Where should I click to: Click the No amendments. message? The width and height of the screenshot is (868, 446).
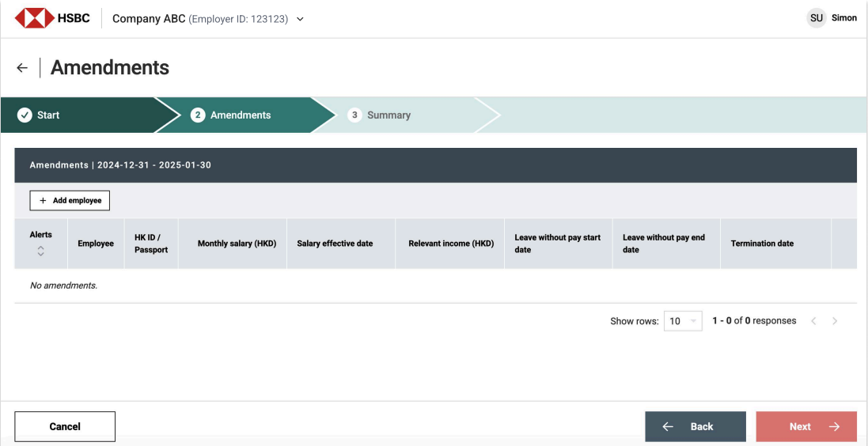click(63, 285)
